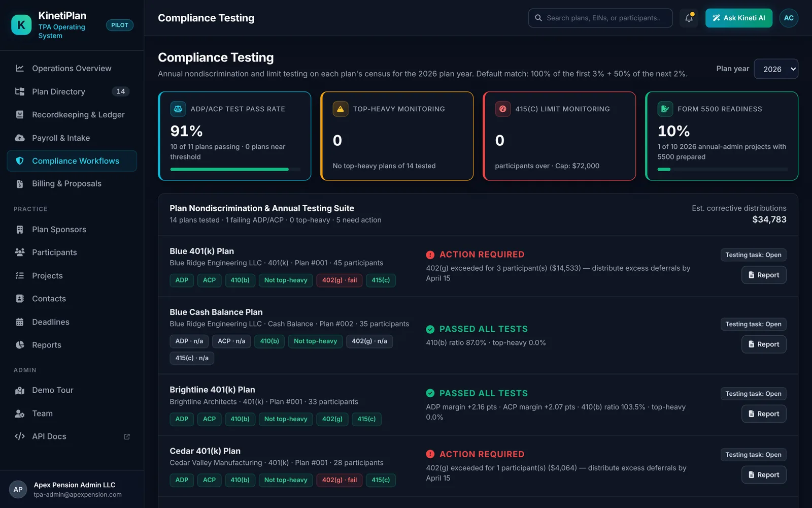Click the 402(g) · fail tag on Blue 401(k) Plan
The height and width of the screenshot is (508, 812).
(340, 280)
